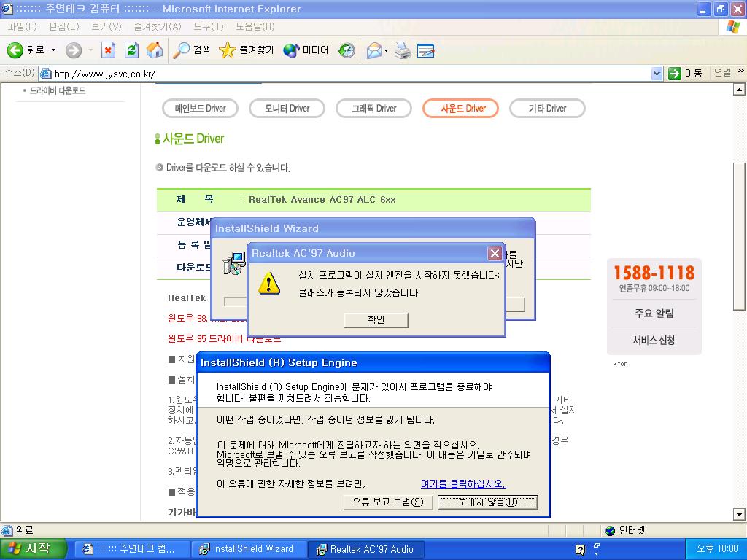Click the 1588-1118 phone number banner

click(654, 273)
